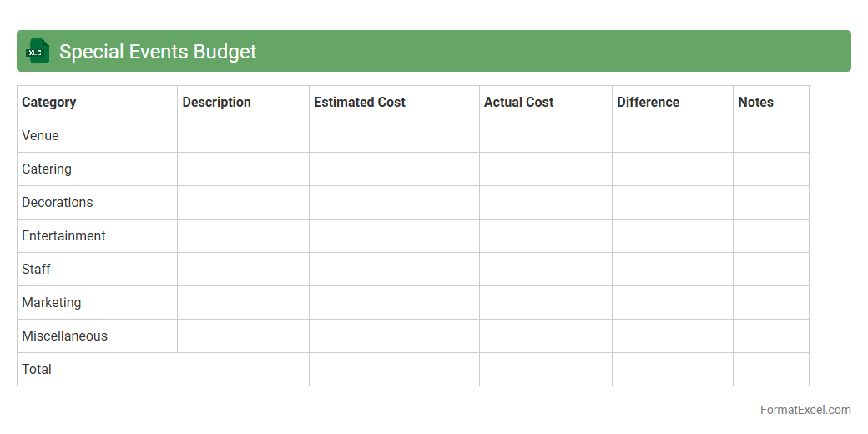Select the Catering Actual Cost cell
Screen dimensions: 868x434
click(546, 169)
